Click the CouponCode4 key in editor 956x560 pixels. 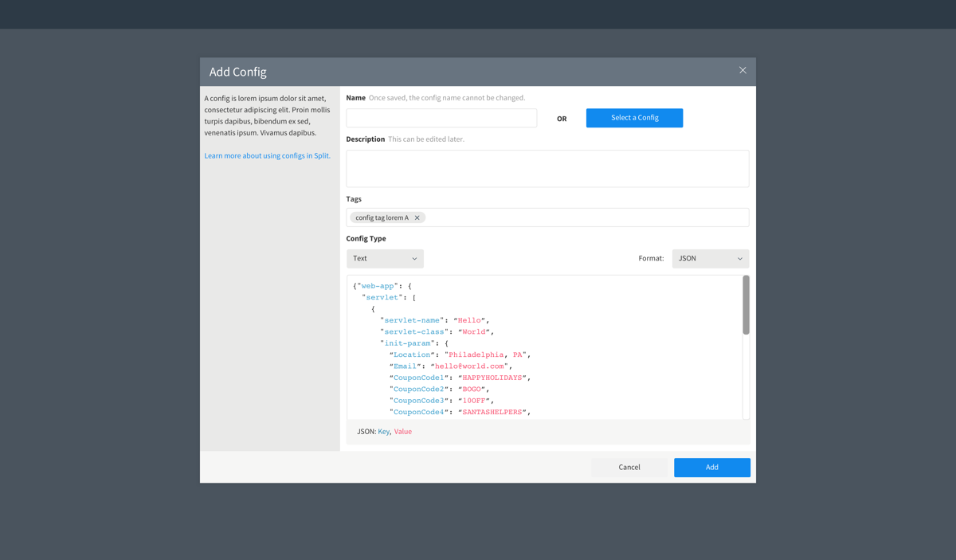pyautogui.click(x=418, y=412)
